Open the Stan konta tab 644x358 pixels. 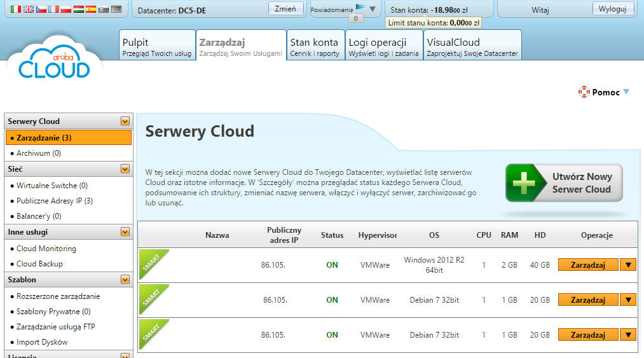tap(315, 45)
